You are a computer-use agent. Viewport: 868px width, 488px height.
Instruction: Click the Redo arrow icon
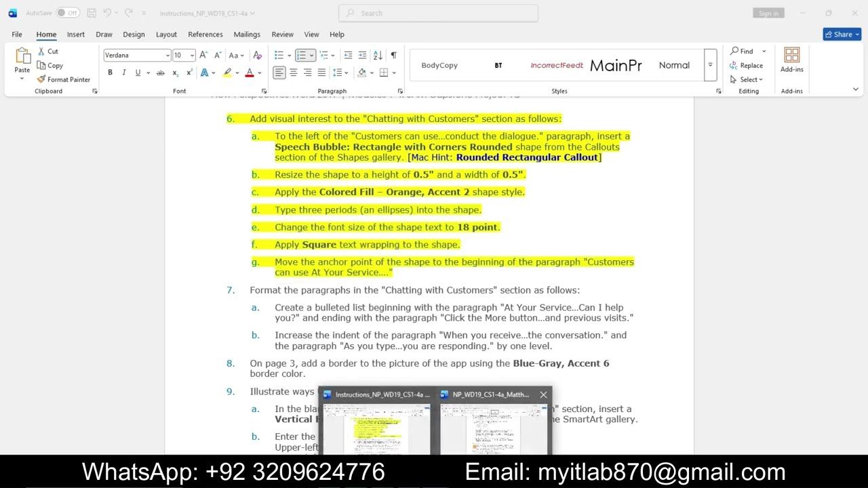click(128, 13)
